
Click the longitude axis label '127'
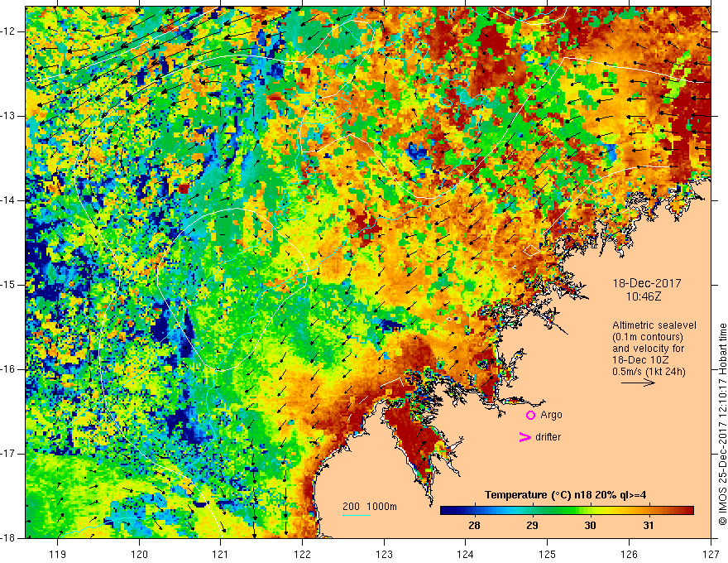pos(711,554)
